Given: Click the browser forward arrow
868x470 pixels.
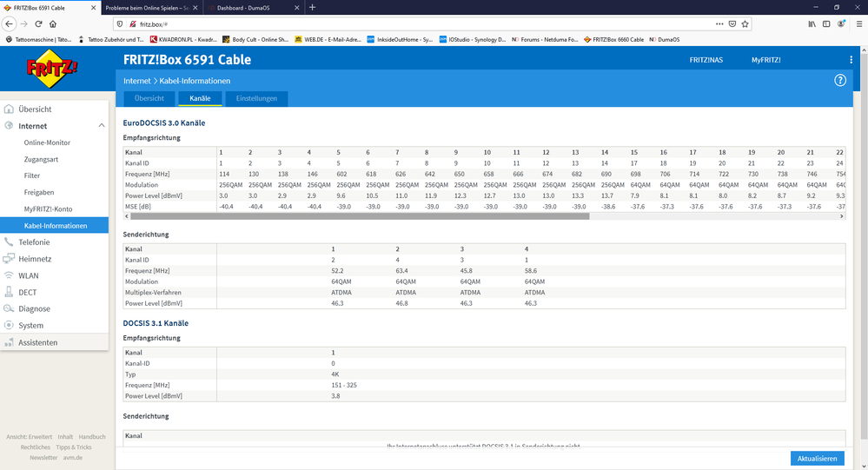Looking at the screenshot, I should (x=23, y=23).
